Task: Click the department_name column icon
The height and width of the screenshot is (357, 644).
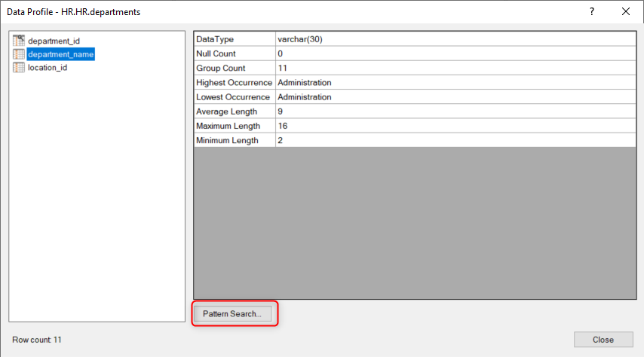Action: coord(19,54)
